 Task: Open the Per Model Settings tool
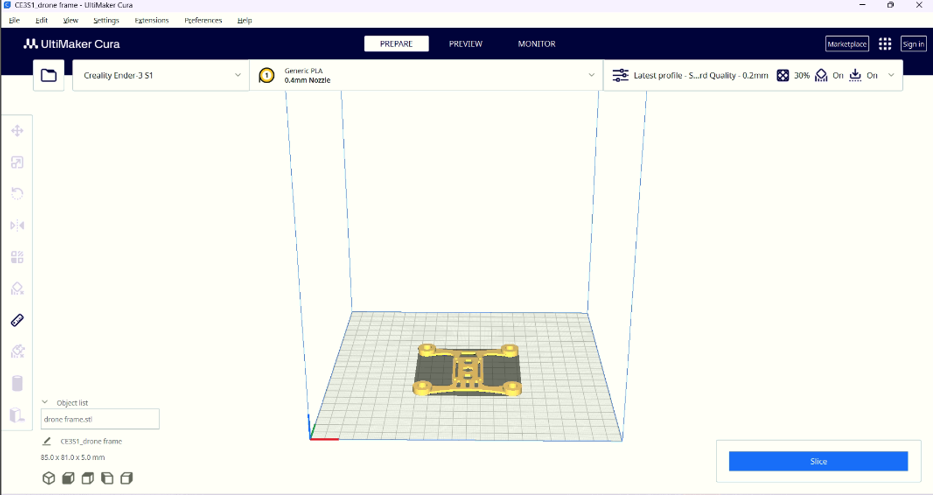pos(17,257)
